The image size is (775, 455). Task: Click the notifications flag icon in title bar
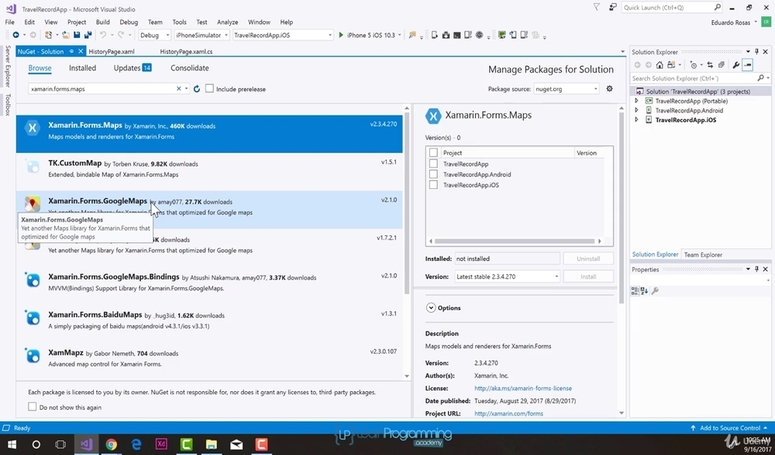click(x=597, y=7)
